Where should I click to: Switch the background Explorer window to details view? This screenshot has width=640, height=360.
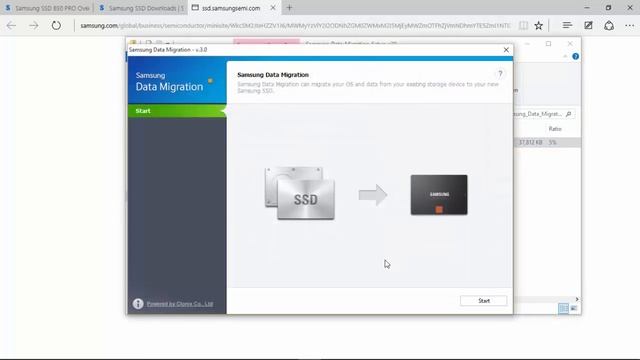coord(563,309)
